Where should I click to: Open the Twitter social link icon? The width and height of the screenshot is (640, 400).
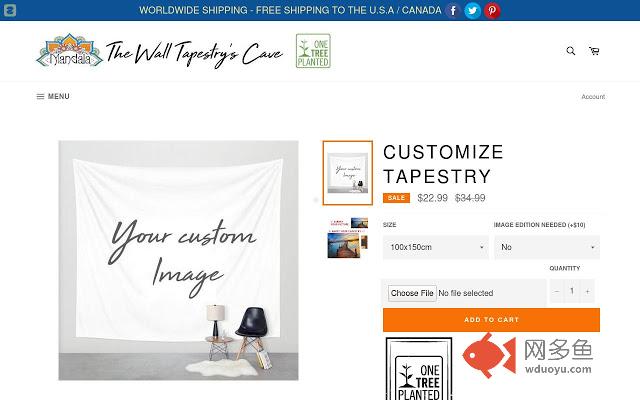tap(472, 11)
